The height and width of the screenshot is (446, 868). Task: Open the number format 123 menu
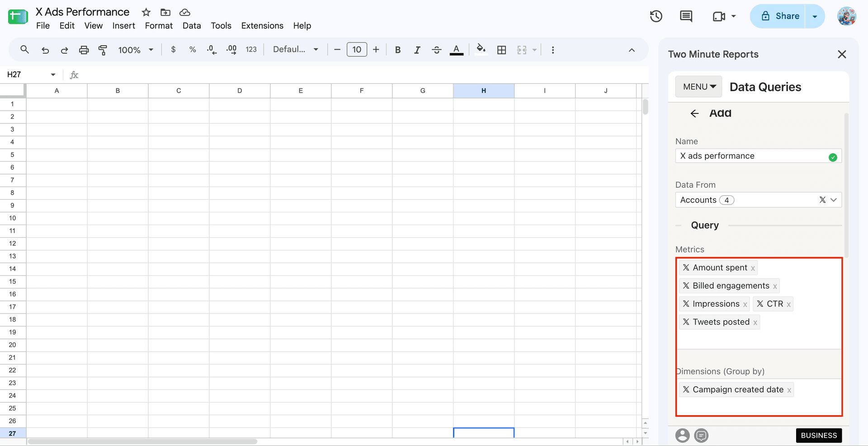click(x=251, y=50)
